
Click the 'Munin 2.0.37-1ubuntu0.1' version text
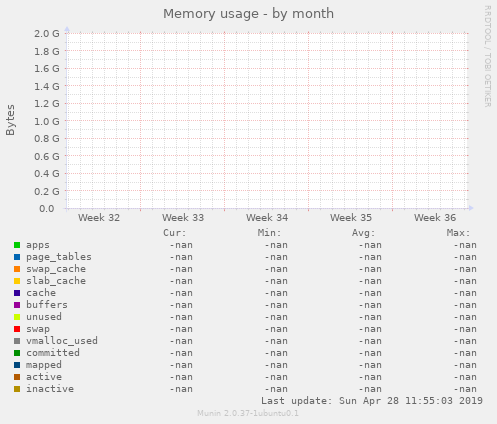(x=248, y=413)
